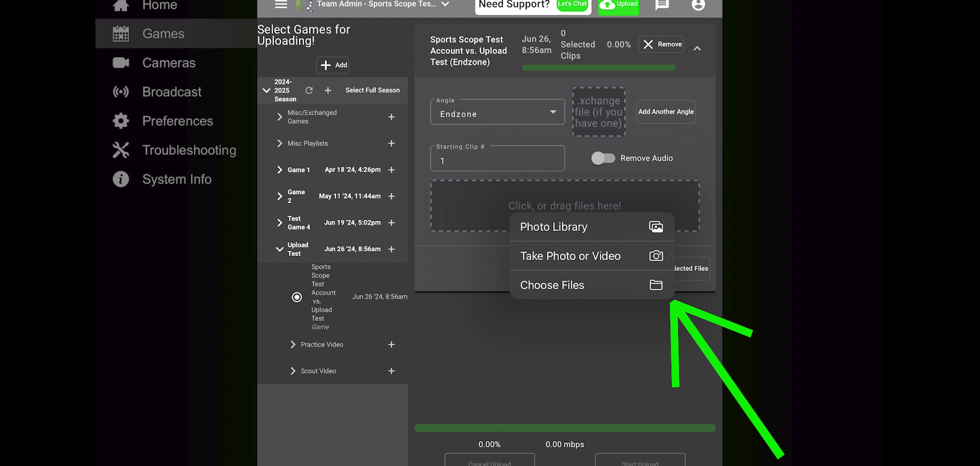Click Add Another Angle
The width and height of the screenshot is (980, 466).
(666, 112)
